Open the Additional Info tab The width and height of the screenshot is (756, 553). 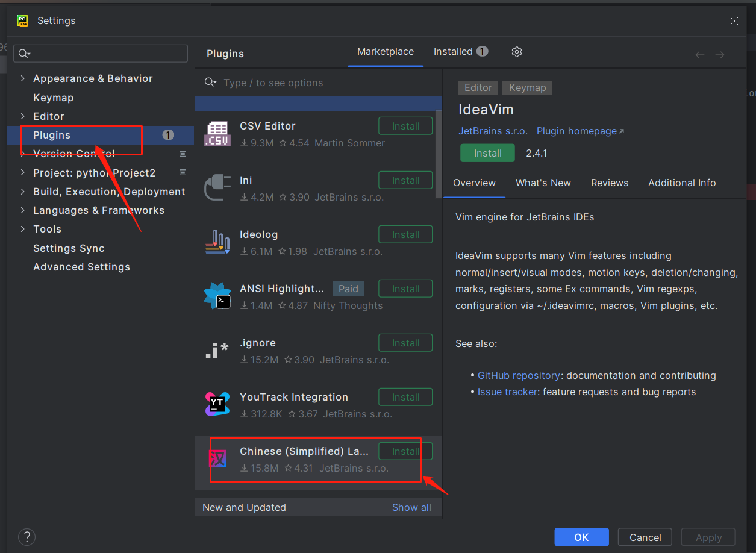coord(682,183)
